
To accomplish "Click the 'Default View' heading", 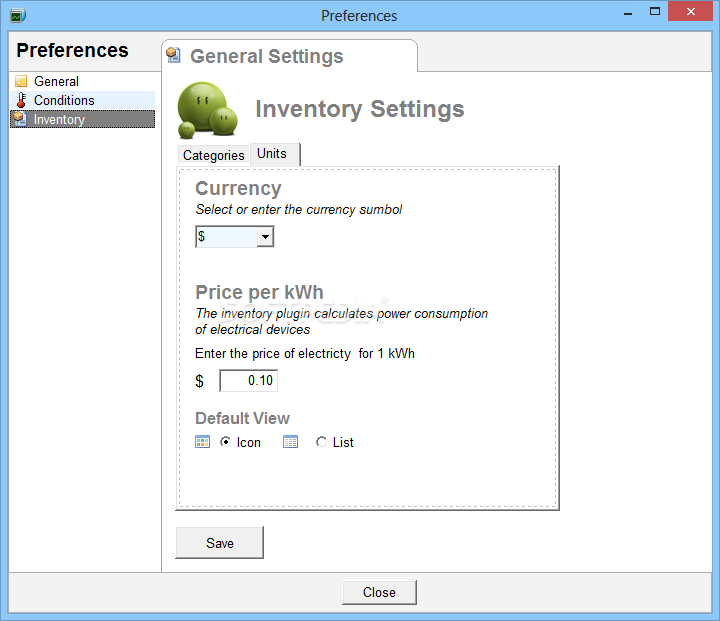I will click(242, 418).
